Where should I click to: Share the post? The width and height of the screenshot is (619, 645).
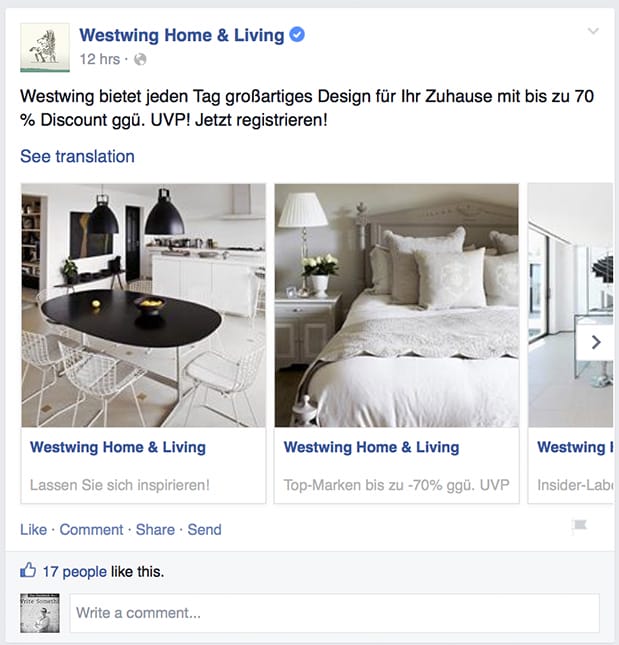[x=155, y=529]
